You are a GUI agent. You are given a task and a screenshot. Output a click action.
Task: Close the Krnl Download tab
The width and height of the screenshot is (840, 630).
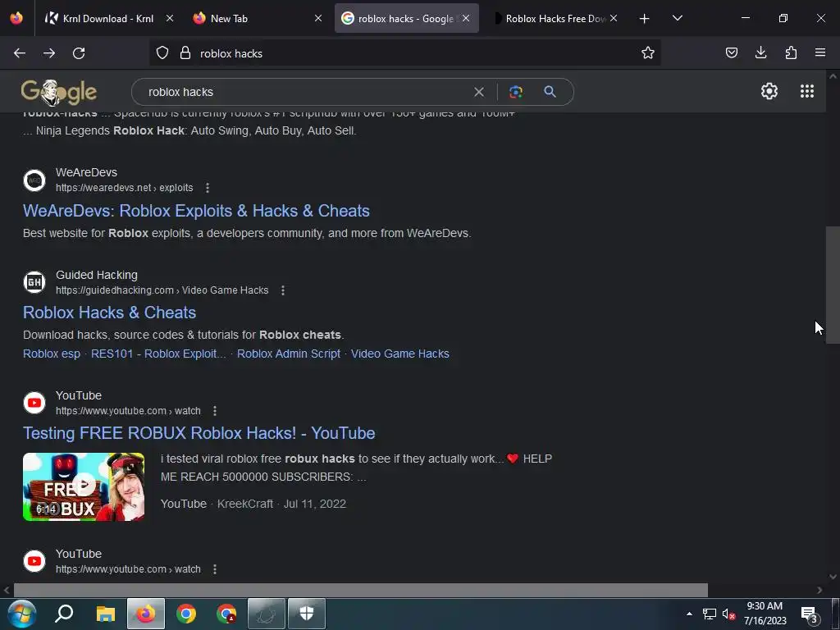click(169, 19)
